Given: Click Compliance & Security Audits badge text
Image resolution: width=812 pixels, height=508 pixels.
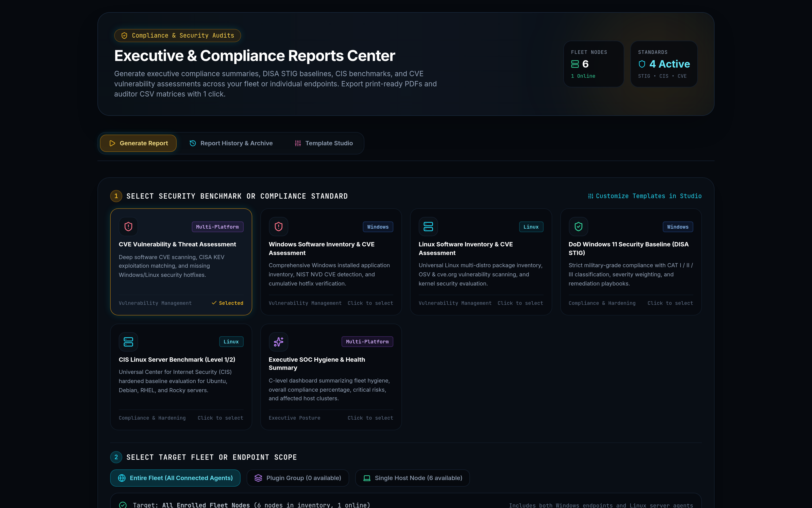Looking at the screenshot, I should [183, 36].
